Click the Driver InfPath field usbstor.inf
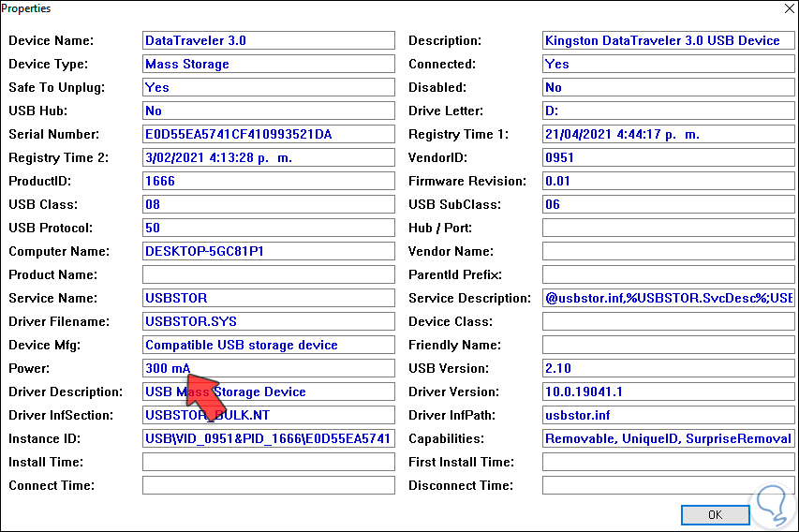 coord(669,415)
